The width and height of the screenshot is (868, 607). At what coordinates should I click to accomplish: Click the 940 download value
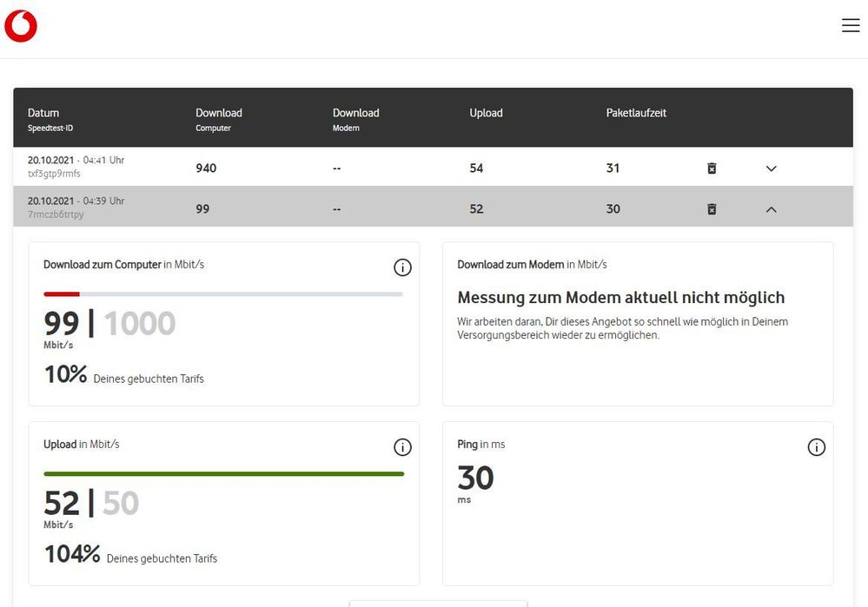(206, 168)
